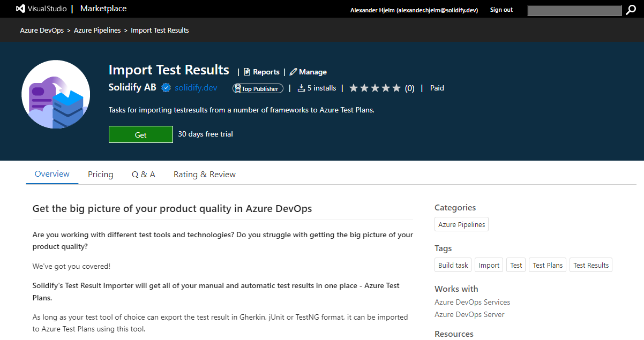644x340 pixels.
Task: Click the 'We've got you covered!' text
Action: (71, 266)
